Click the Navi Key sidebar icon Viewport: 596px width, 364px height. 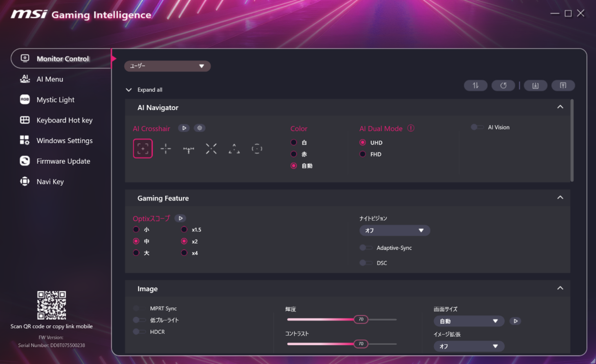25,181
